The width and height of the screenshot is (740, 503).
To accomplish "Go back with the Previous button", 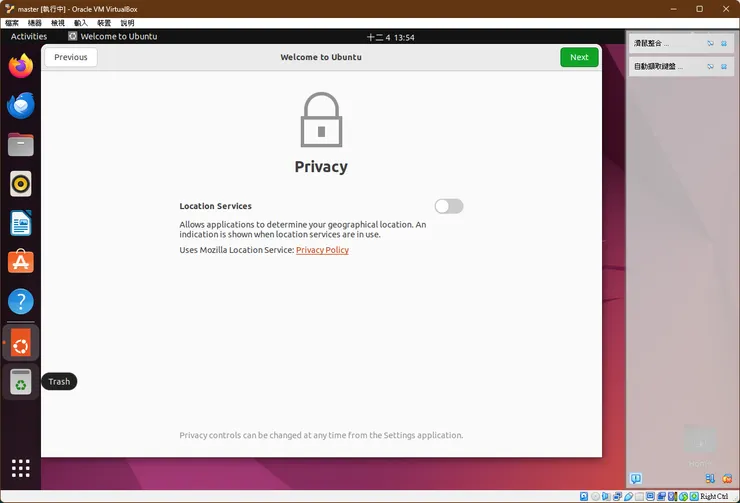I will (71, 57).
